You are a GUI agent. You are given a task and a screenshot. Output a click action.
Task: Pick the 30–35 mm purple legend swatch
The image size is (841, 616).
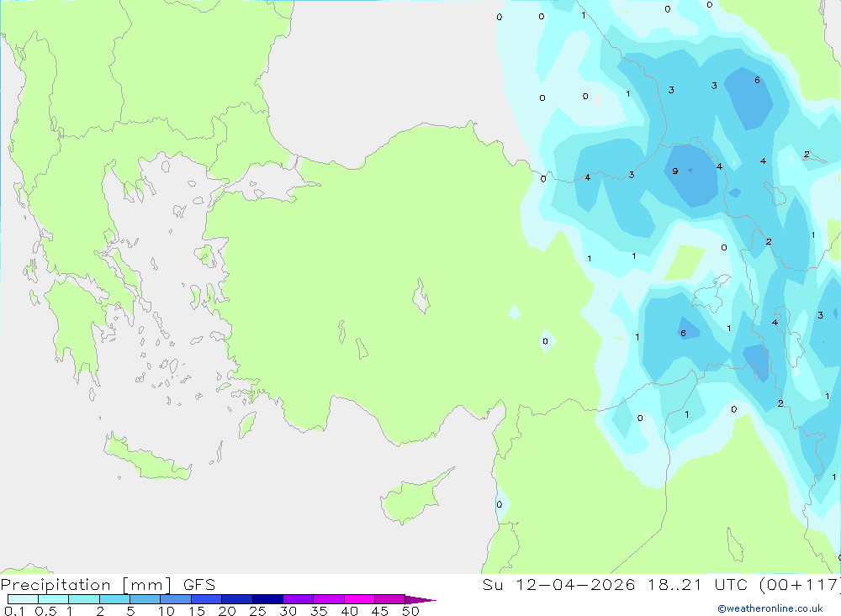pos(298,599)
